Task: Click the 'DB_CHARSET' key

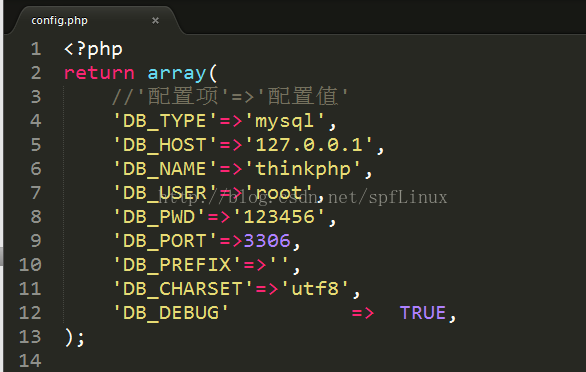Action: [x=183, y=289]
